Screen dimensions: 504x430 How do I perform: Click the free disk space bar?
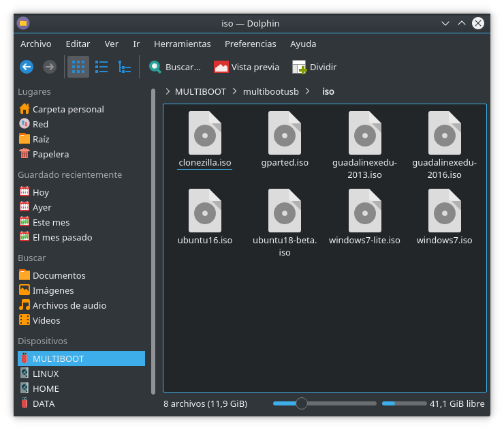click(x=404, y=403)
